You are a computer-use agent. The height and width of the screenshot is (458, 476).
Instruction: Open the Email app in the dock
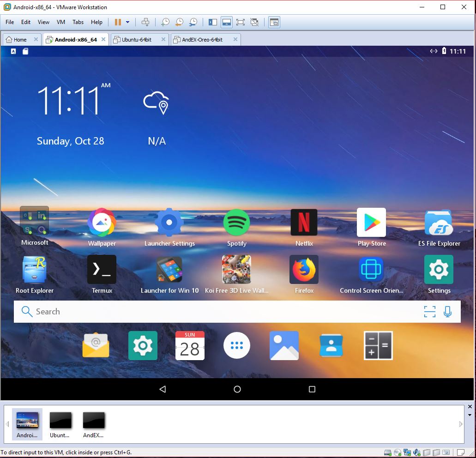point(96,345)
